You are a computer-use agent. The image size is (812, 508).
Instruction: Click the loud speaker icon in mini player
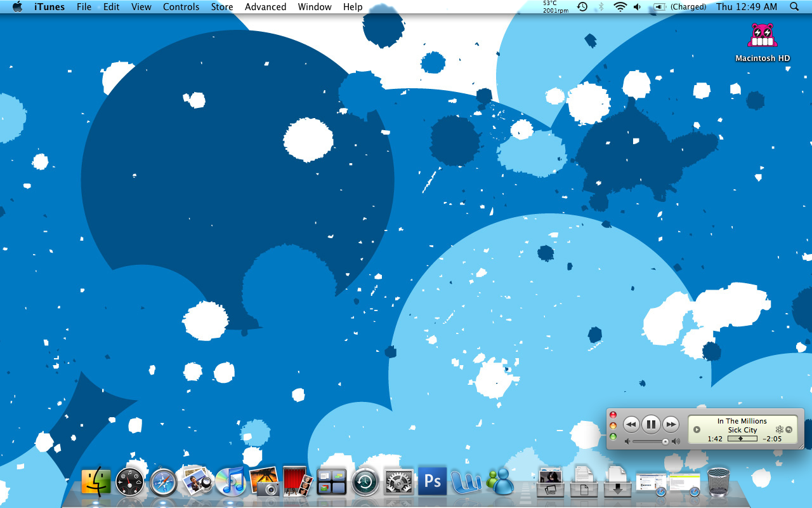point(676,441)
